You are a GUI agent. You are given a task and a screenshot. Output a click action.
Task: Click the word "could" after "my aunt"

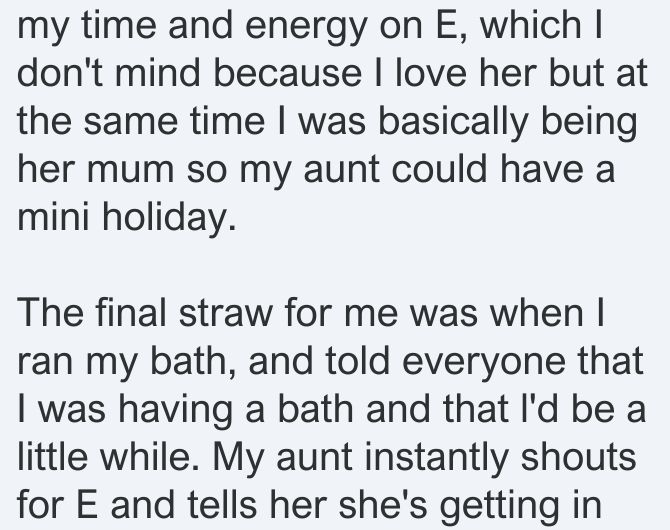click(x=439, y=168)
